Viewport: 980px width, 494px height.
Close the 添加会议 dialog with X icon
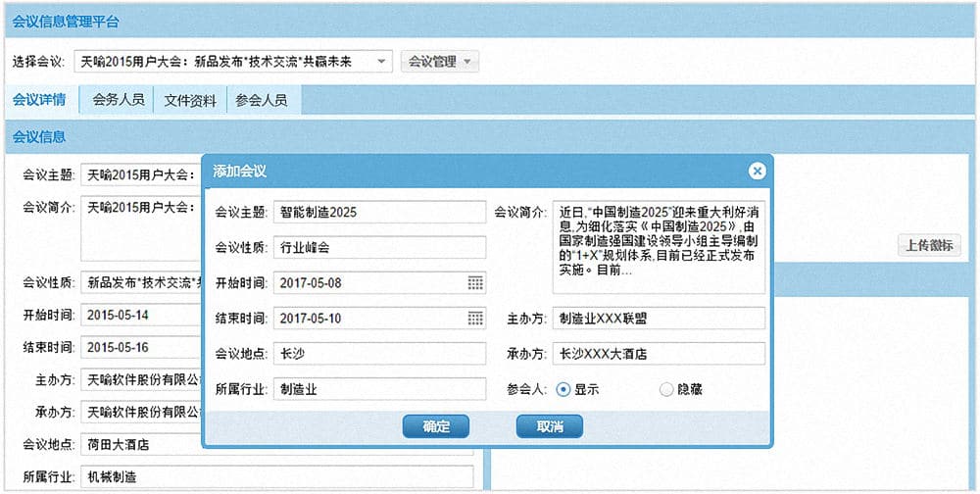click(x=757, y=172)
